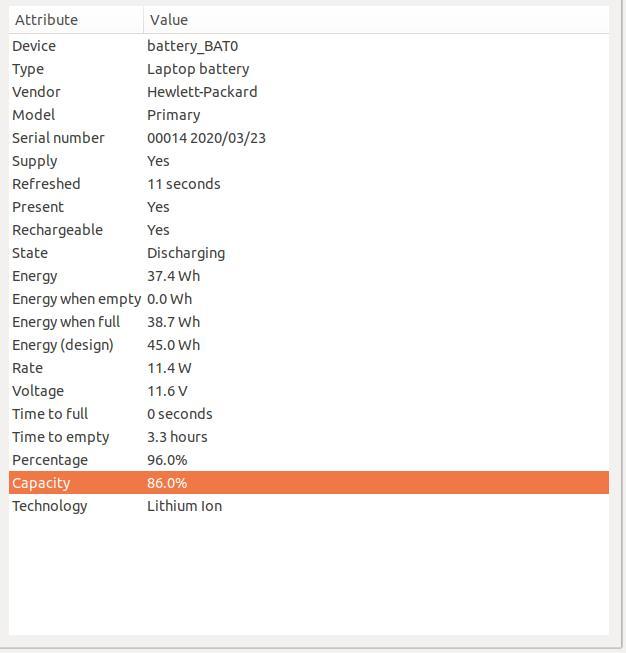Select the Rate row
The image size is (626, 653).
coord(309,368)
